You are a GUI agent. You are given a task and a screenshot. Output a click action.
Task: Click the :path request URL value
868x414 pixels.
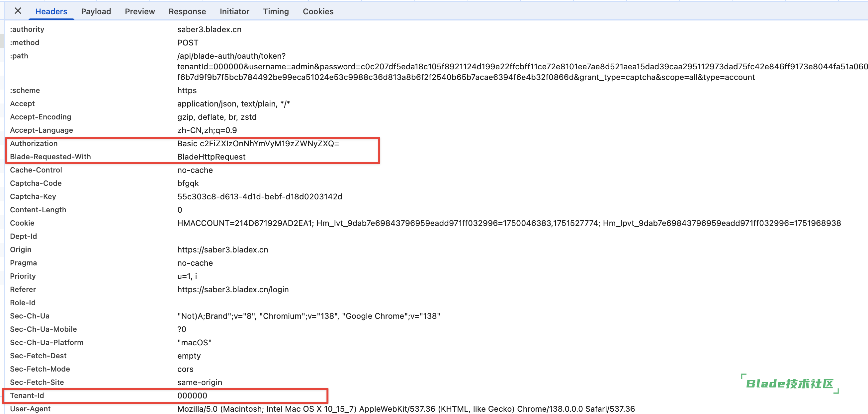[438, 67]
